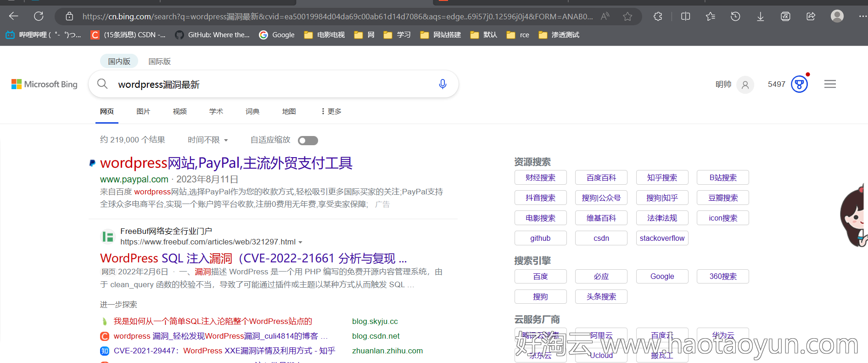Click 抖音搜索 resource button
The height and width of the screenshot is (363, 868).
(x=541, y=198)
